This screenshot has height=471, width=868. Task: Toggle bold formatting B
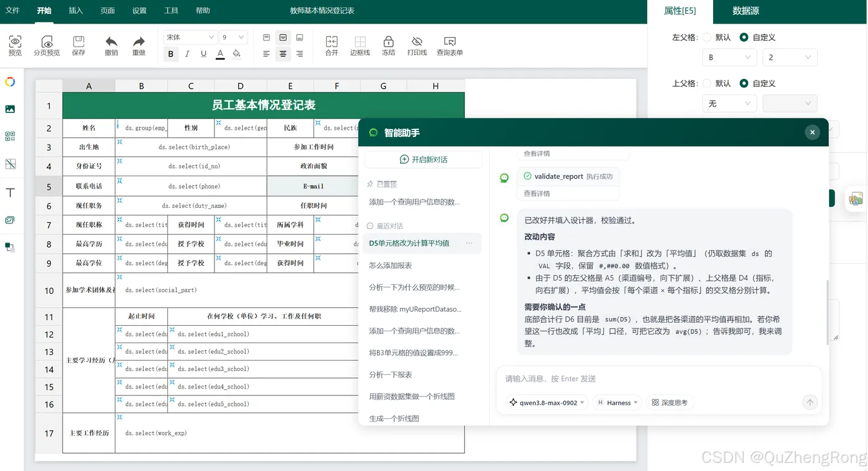[170, 54]
